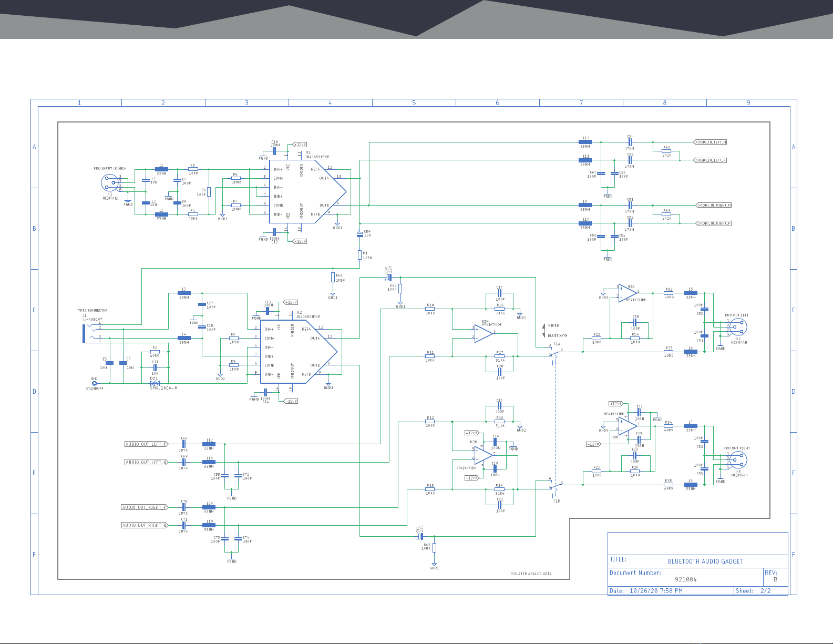
Task: Click the PRO INPUT (MONO) label
Action: (x=109, y=169)
